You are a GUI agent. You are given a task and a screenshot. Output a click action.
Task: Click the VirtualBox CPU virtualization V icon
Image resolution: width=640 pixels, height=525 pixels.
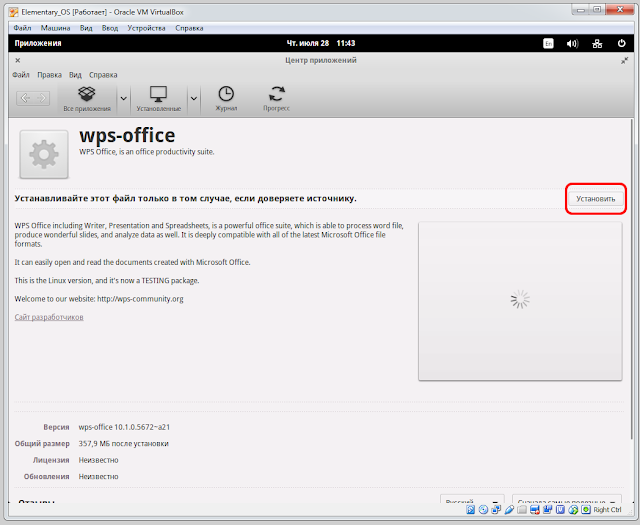(x=560, y=509)
